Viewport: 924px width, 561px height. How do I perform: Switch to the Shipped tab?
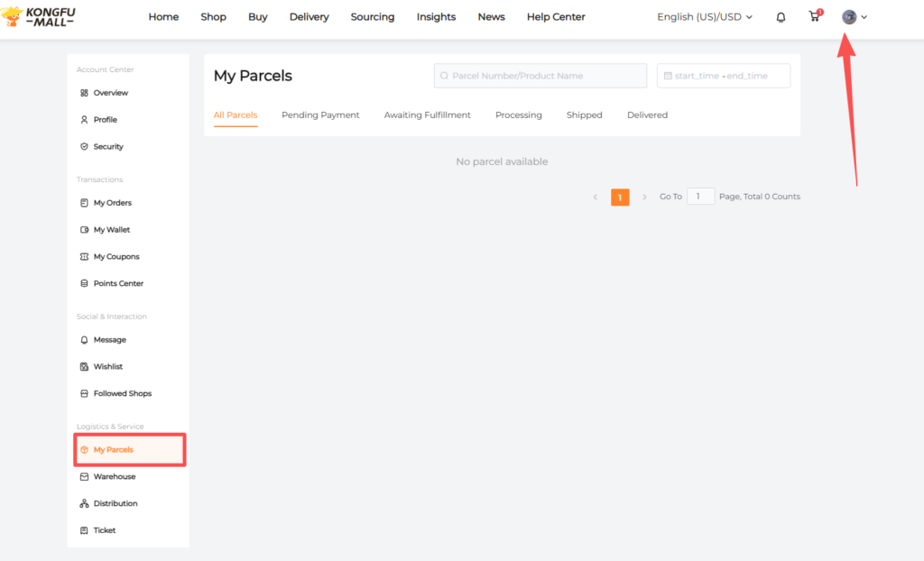point(584,115)
